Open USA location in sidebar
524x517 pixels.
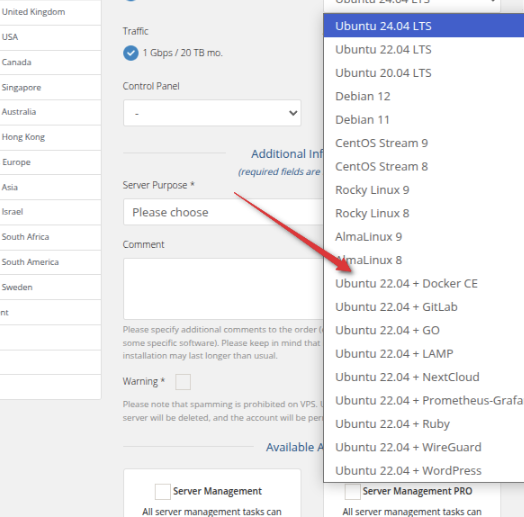click(x=50, y=37)
